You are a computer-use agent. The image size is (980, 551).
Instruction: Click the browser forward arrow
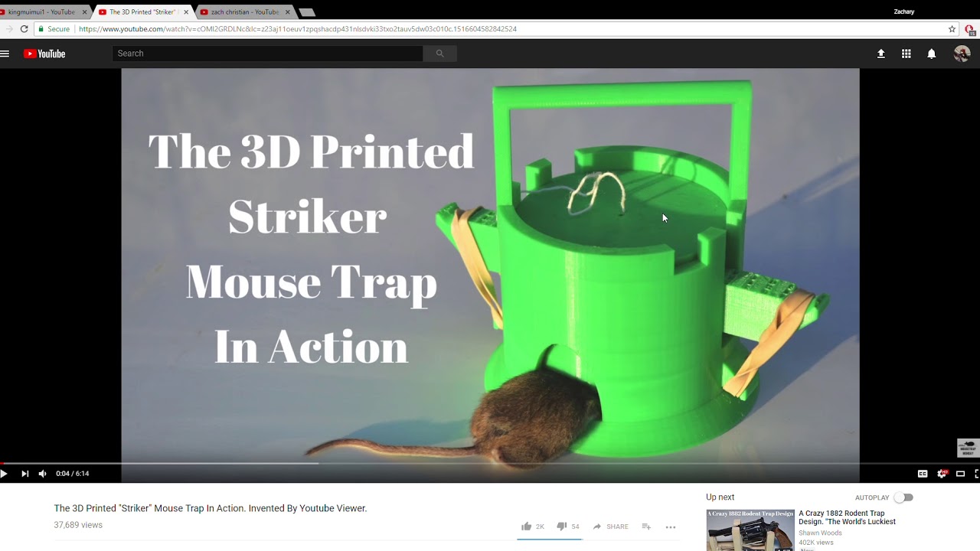pos(9,29)
